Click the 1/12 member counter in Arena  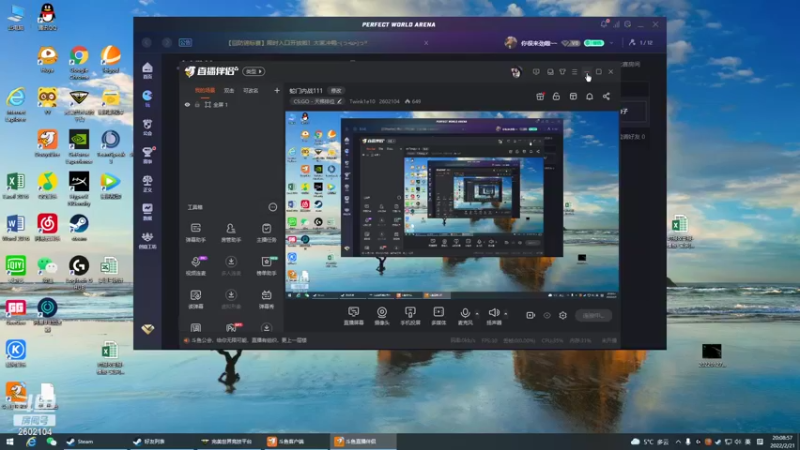pos(641,43)
